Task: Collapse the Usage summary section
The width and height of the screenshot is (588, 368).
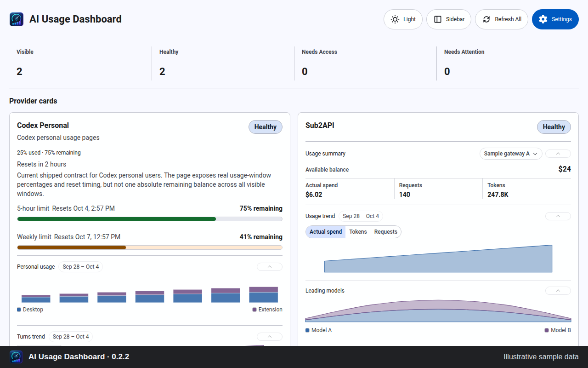Action: point(558,154)
